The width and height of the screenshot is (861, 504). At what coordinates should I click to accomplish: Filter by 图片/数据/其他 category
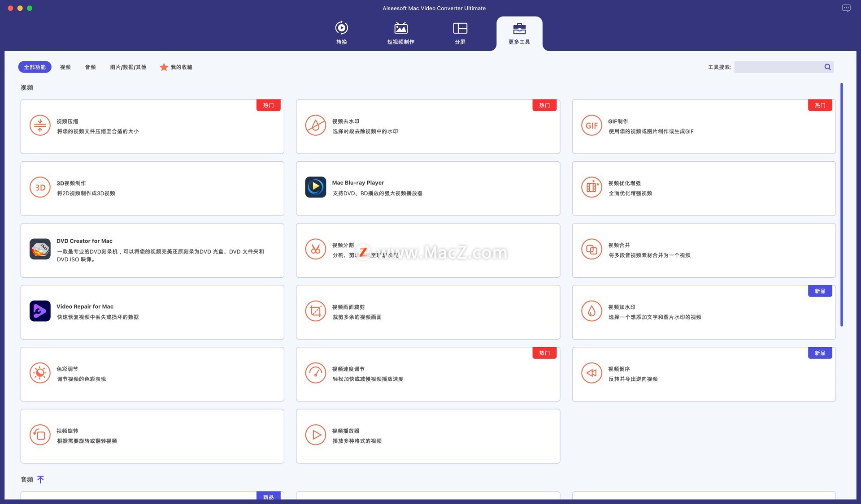click(128, 67)
